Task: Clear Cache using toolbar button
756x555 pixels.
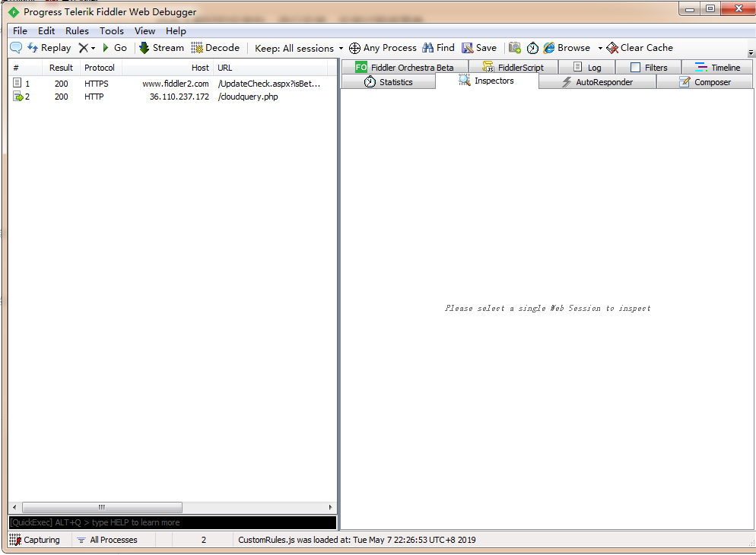Action: tap(640, 48)
